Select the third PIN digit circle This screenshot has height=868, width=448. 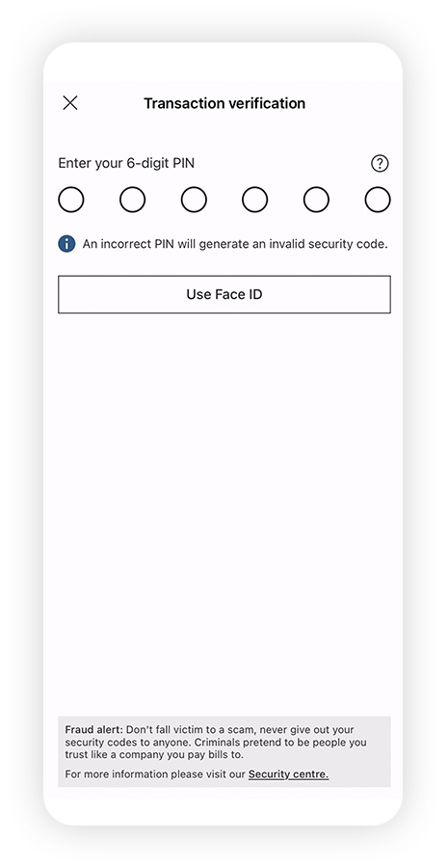[x=194, y=200]
